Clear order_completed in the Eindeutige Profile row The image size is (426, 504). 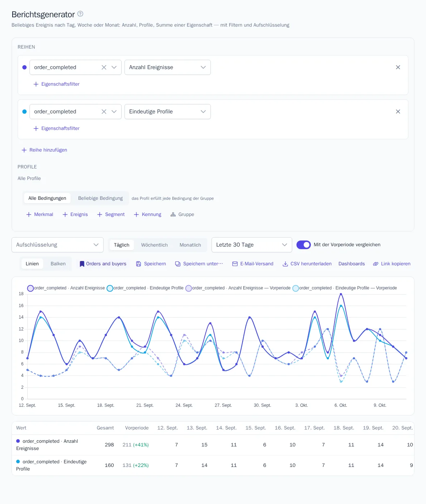[104, 112]
